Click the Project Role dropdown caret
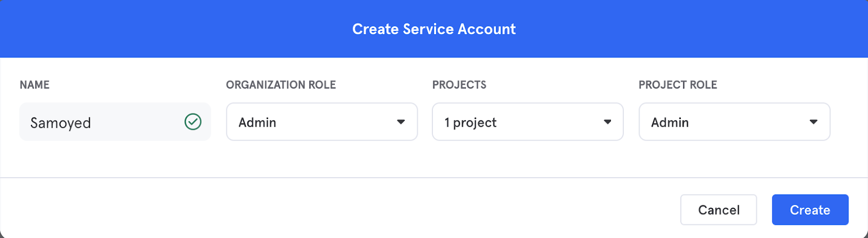The height and width of the screenshot is (238, 868). pos(813,122)
